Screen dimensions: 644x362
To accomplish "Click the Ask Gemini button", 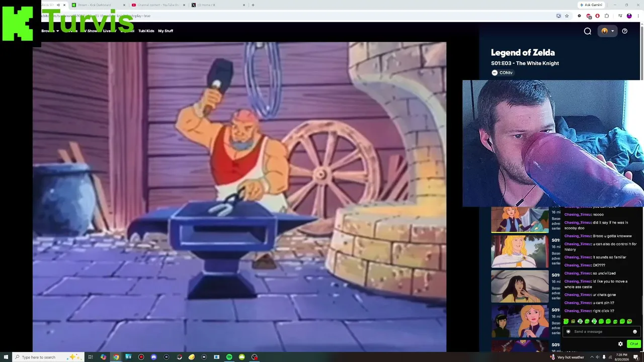I will pyautogui.click(x=591, y=5).
